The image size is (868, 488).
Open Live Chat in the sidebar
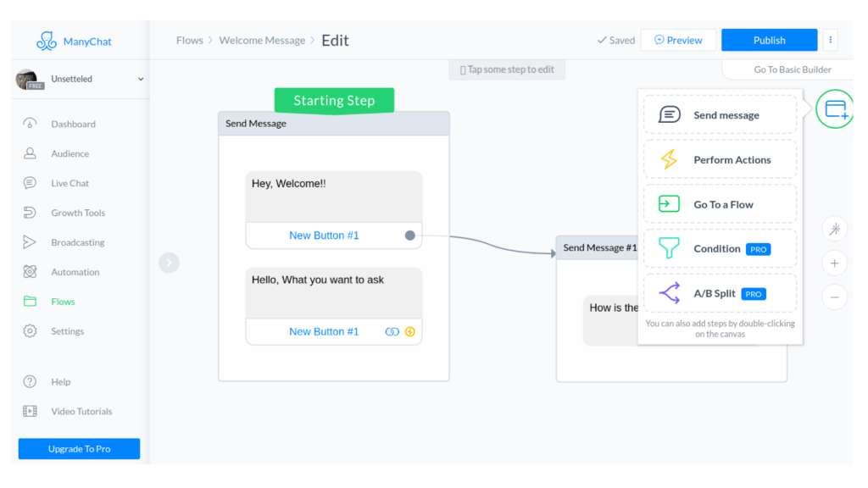pos(70,183)
